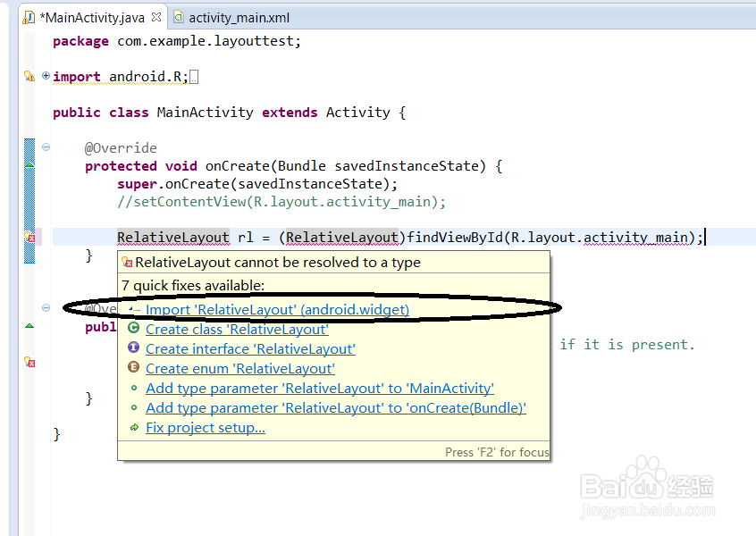Click 'if it is present.' comment text
756x536 pixels.
627,344
